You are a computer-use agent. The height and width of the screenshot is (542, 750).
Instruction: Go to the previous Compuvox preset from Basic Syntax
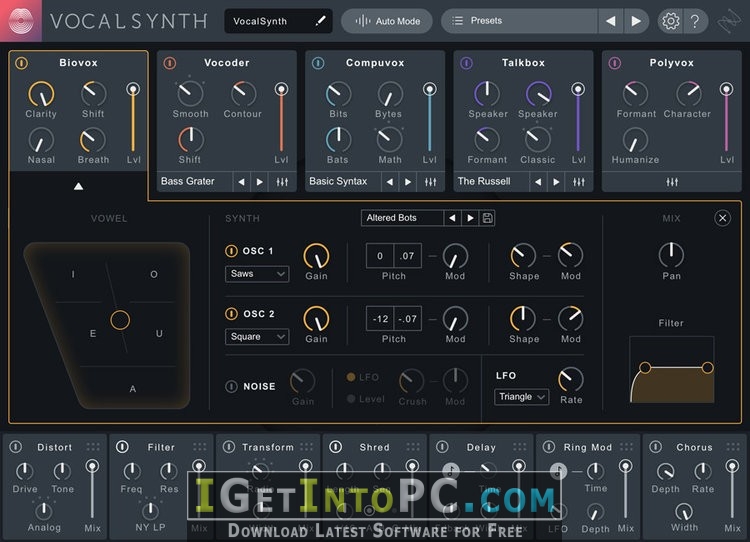point(390,182)
